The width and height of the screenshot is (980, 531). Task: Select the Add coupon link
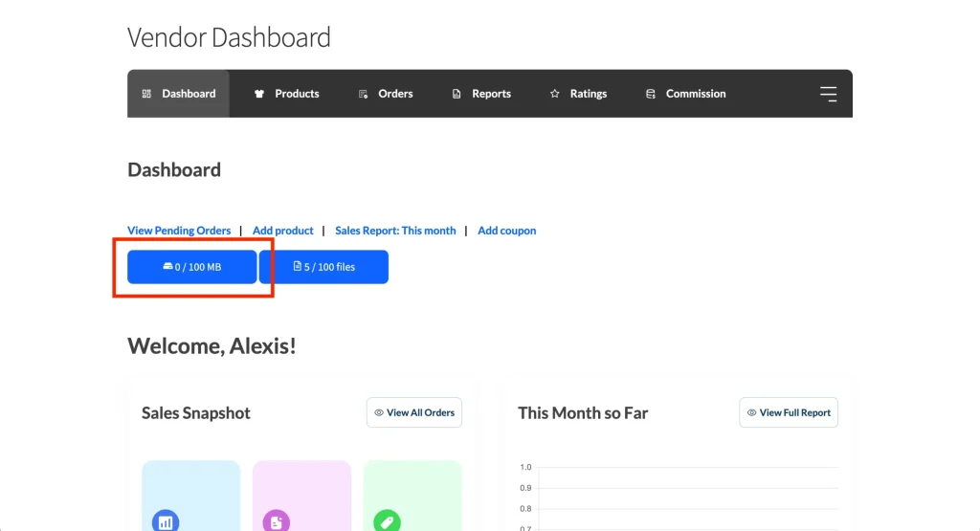507,231
